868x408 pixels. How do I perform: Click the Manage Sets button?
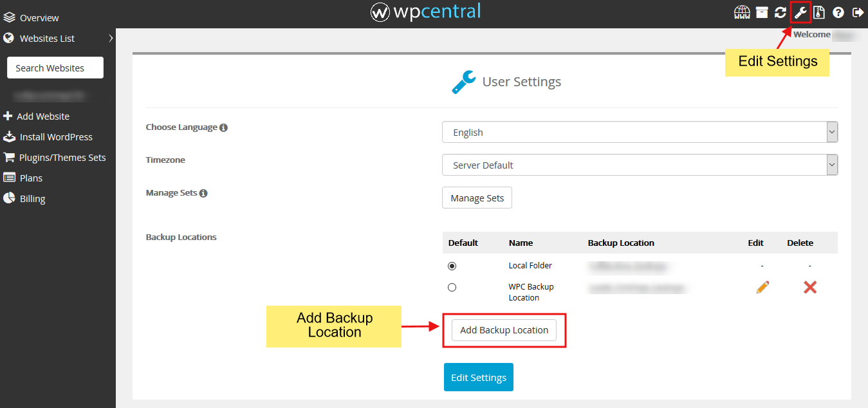point(477,198)
